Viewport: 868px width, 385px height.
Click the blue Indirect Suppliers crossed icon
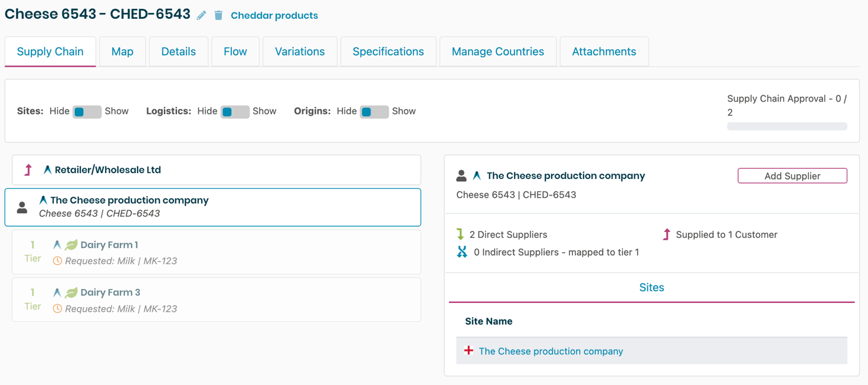[462, 252]
